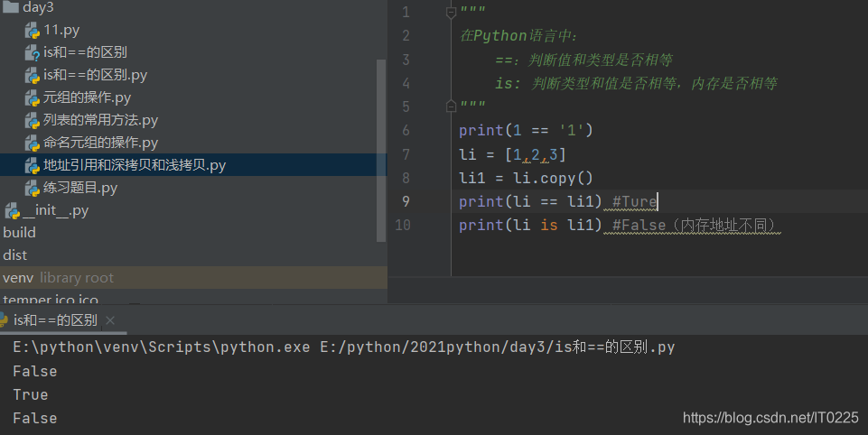868x435 pixels.
Task: Click docstring line 在Python语言中
Action: (x=518, y=36)
